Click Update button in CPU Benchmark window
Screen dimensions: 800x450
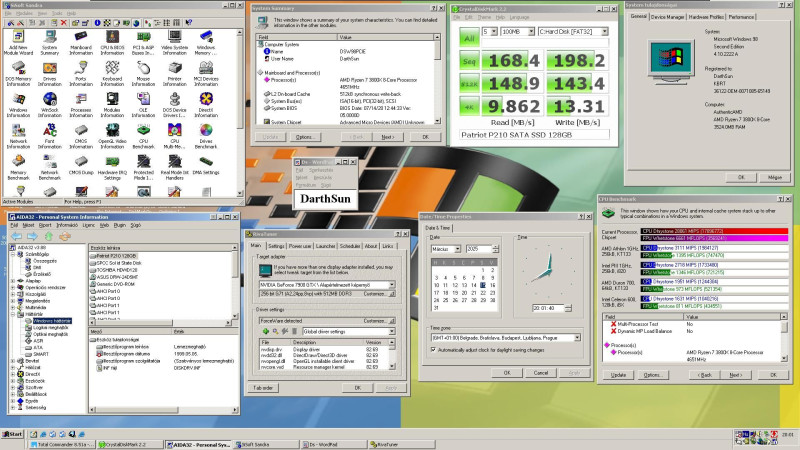tap(618, 375)
